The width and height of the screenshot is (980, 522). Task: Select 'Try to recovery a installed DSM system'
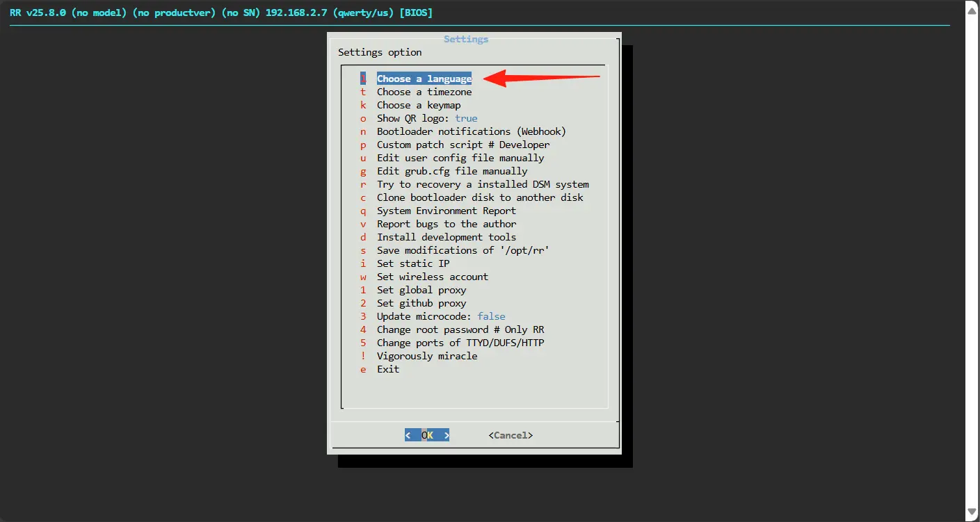(482, 184)
